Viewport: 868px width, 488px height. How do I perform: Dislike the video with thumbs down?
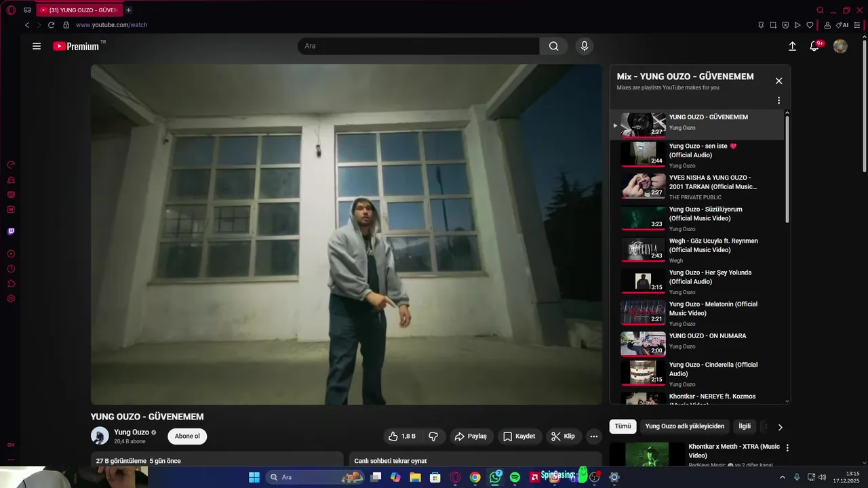[433, 436]
